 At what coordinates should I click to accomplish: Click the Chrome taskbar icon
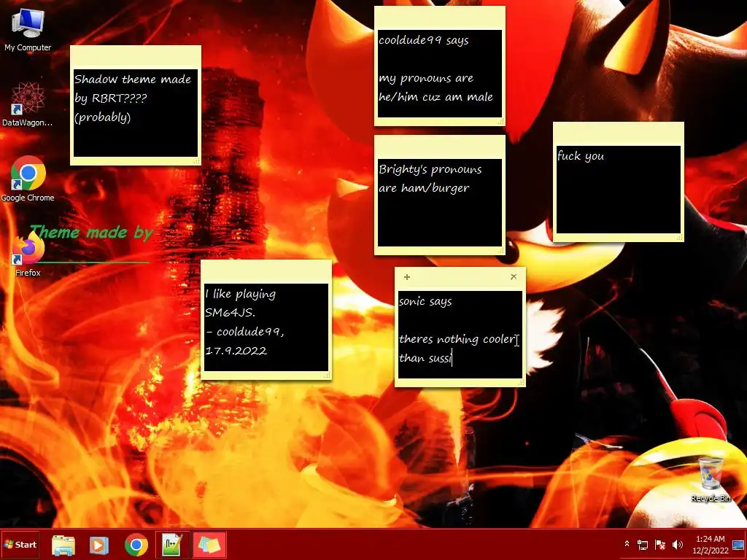136,545
